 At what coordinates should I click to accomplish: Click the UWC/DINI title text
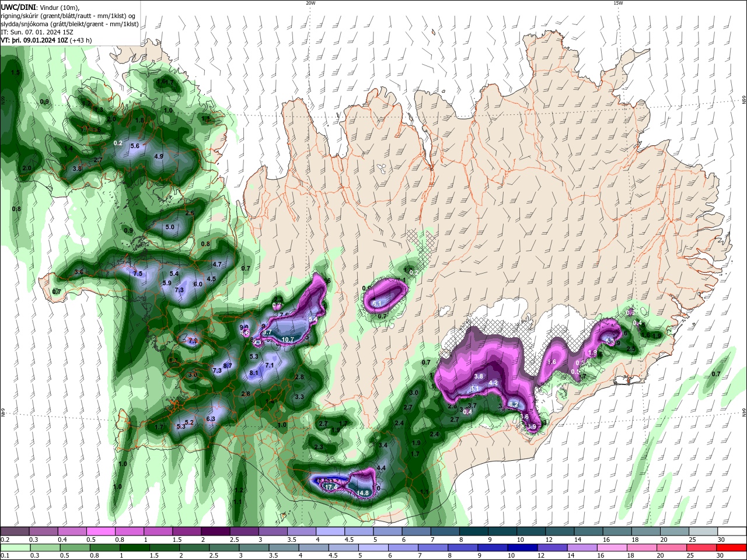20,6
